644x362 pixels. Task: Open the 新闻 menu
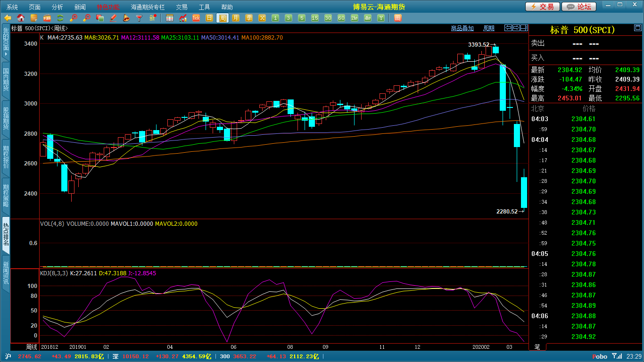pyautogui.click(x=80, y=7)
